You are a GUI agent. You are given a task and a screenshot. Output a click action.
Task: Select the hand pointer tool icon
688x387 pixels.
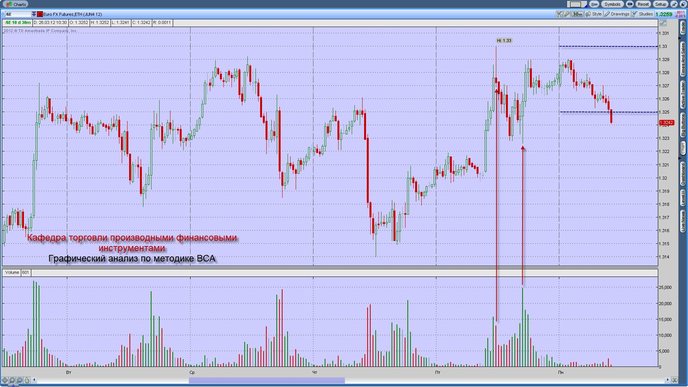click(x=27, y=380)
